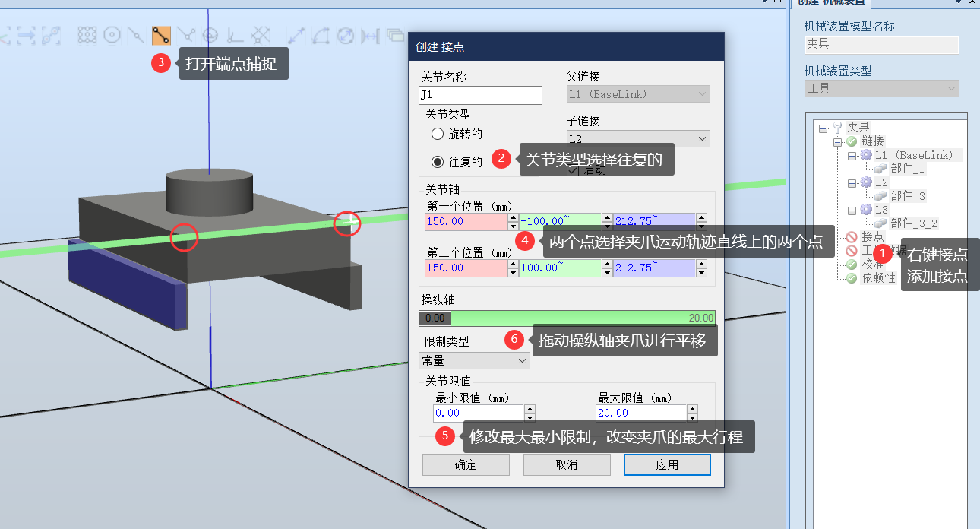Select the measure diameter tool
This screenshot has width=980, height=529.
[x=346, y=34]
